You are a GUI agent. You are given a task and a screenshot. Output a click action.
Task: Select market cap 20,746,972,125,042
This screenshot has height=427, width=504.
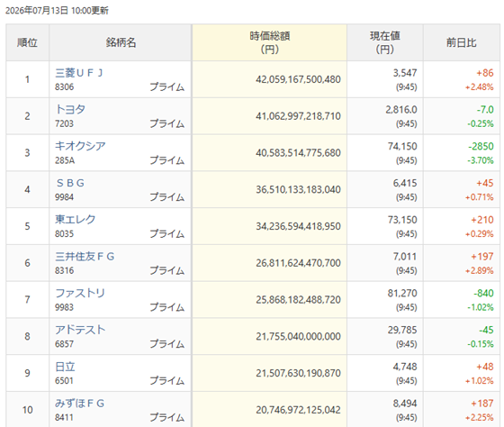(298, 410)
